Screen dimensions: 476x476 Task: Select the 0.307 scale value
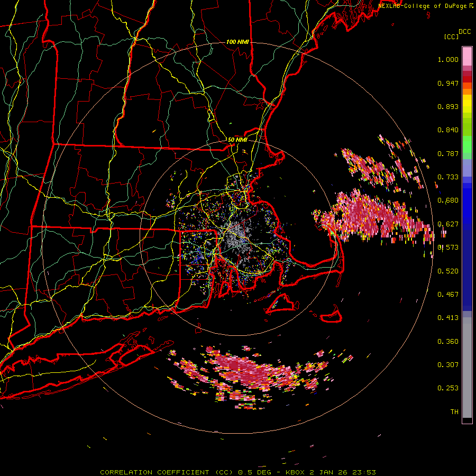point(448,365)
